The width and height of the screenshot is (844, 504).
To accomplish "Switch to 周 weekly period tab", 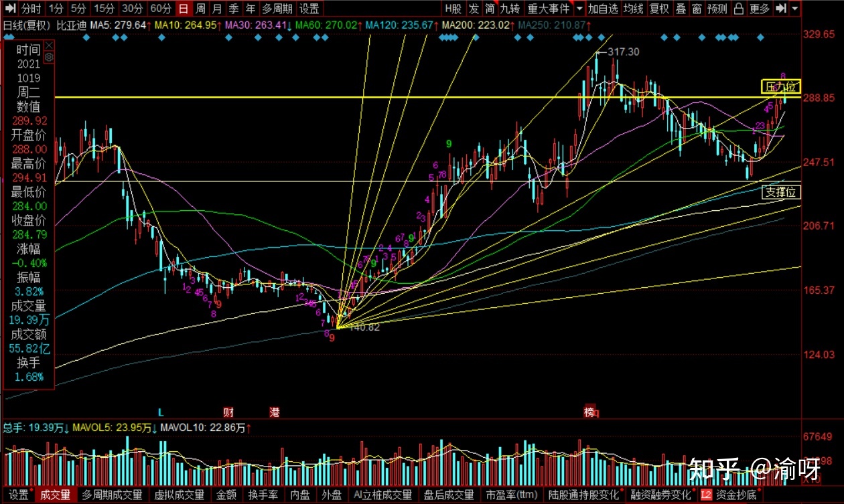I will coord(200,9).
